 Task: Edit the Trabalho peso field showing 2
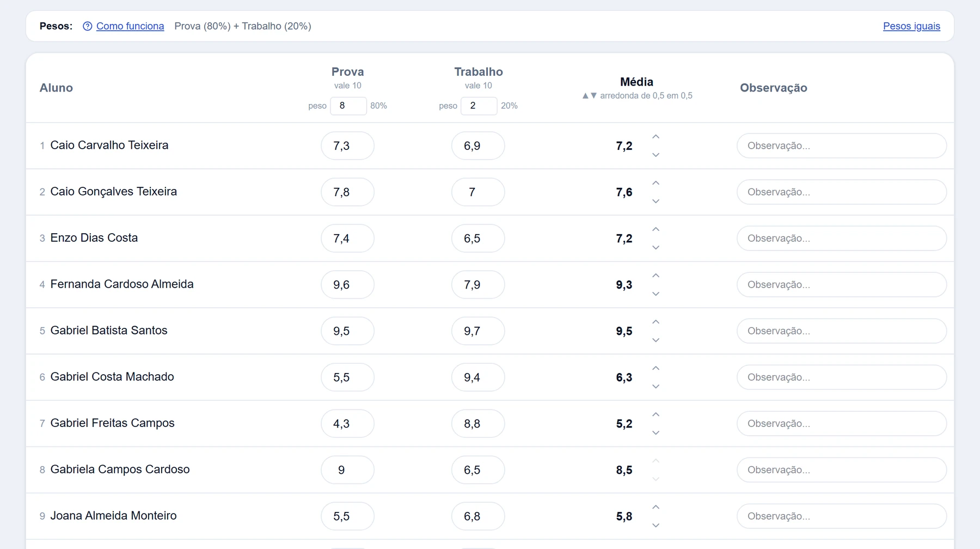click(x=479, y=106)
